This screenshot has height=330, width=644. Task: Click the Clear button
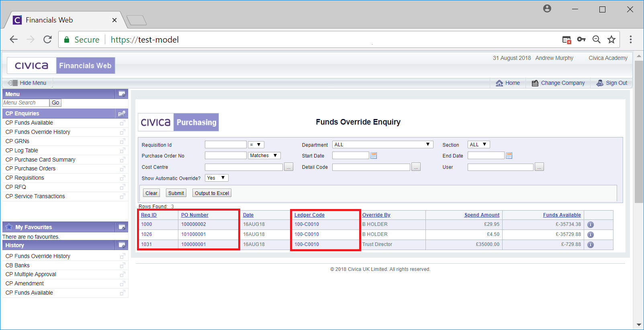pos(151,193)
